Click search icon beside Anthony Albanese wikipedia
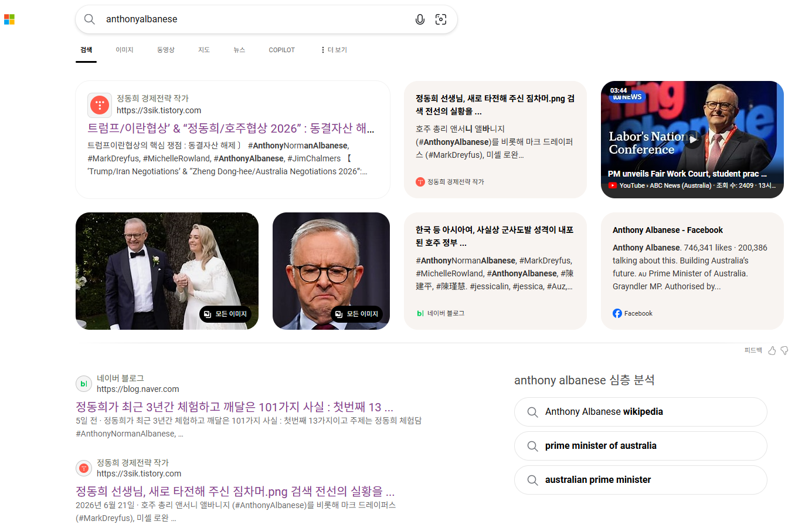The image size is (812, 531). (x=532, y=412)
